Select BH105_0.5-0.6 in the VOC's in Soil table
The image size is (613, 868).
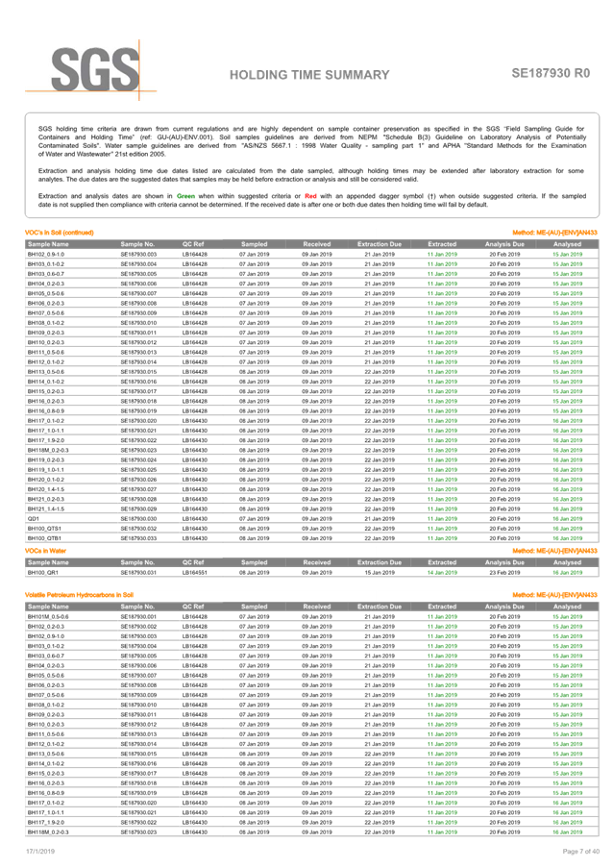click(x=46, y=293)
